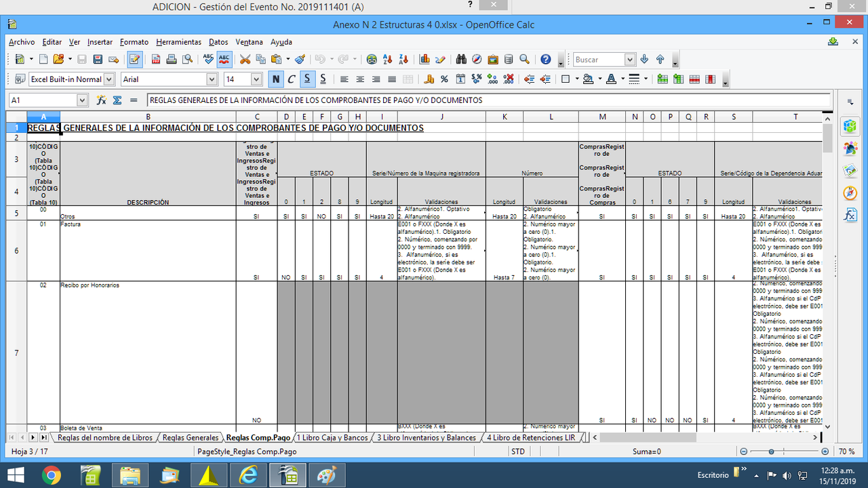Open the Archivo menu
Image resolution: width=868 pixels, height=488 pixels.
[x=22, y=42]
